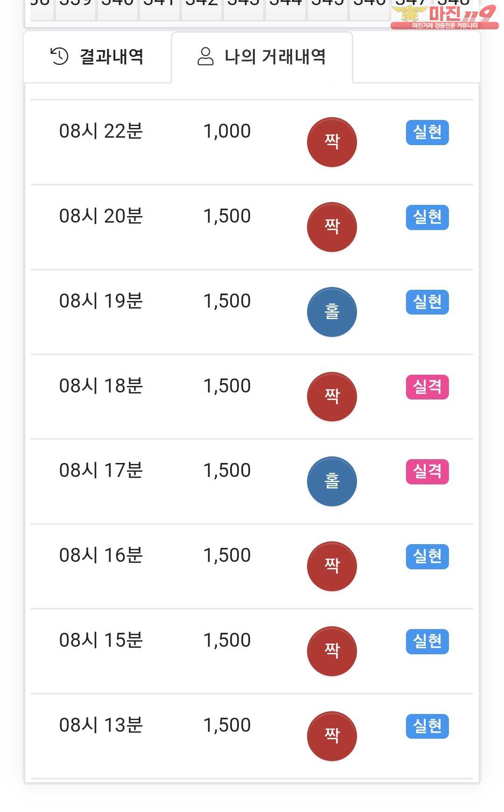Click the 실현 badge for 08시 19분

coord(427,302)
